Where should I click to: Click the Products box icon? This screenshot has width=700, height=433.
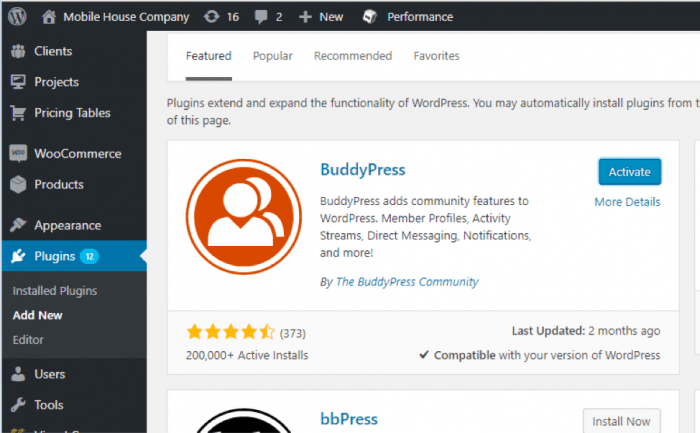click(18, 184)
